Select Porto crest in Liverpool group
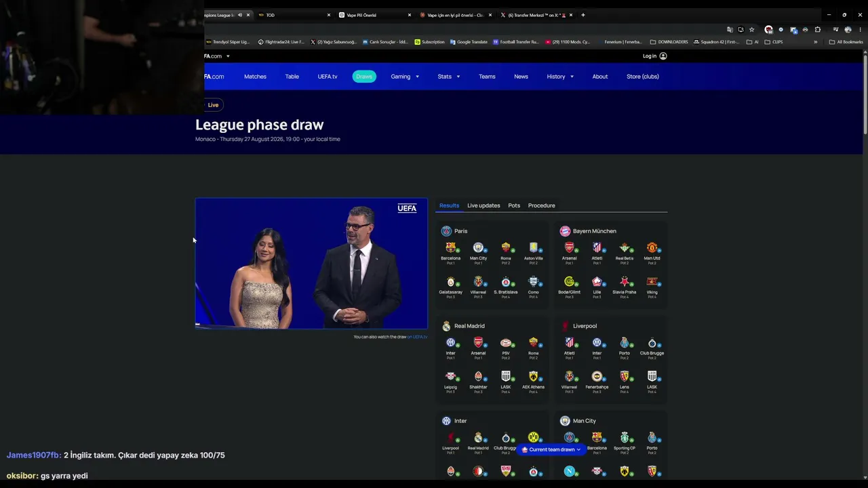Viewport: 868px width, 488px height. 625,343
